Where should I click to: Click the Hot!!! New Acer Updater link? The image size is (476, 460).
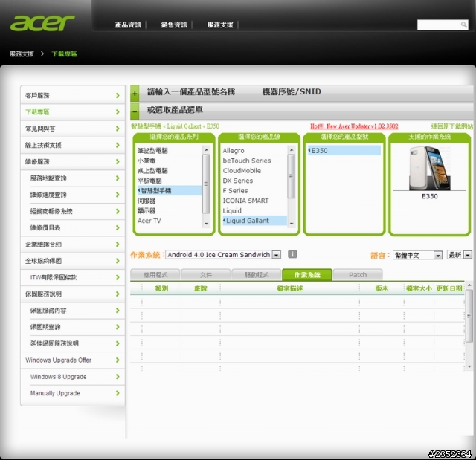[354, 126]
